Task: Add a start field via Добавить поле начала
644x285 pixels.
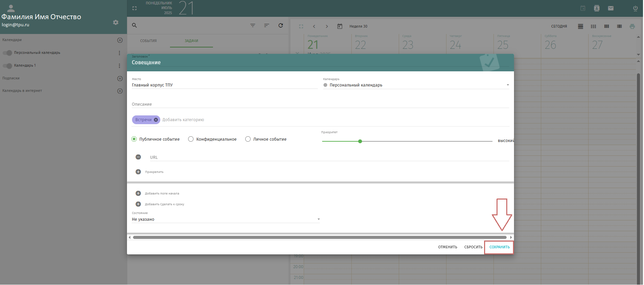Action: click(138, 193)
